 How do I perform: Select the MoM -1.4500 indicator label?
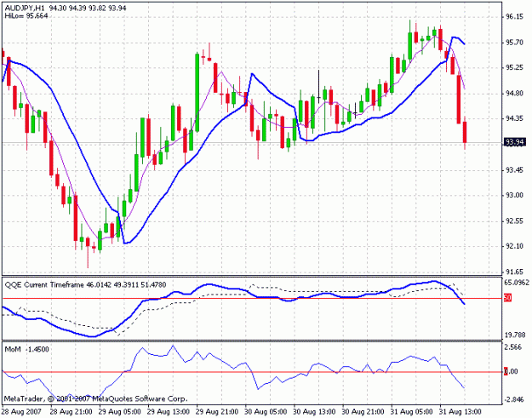[x=26, y=349]
